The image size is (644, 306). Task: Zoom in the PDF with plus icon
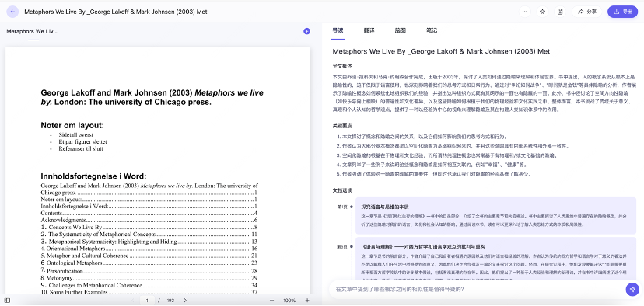(x=307, y=301)
